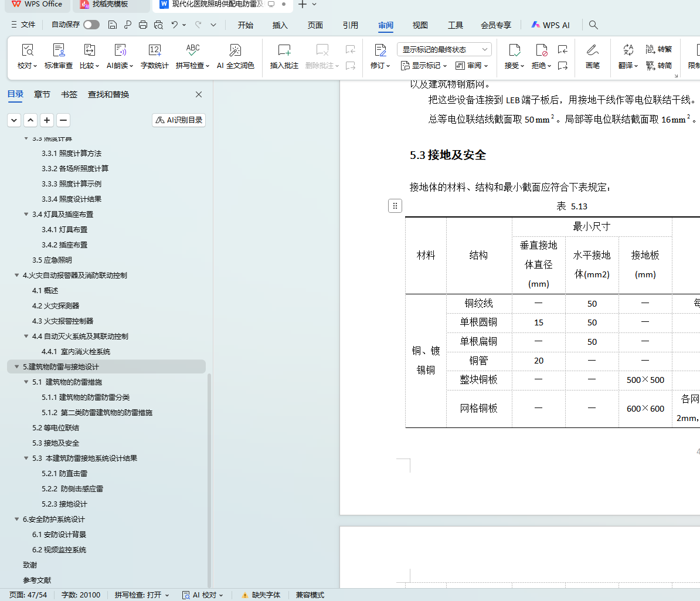Collapse 4.4 自动灭火系统及其联动控制 node

(26, 336)
